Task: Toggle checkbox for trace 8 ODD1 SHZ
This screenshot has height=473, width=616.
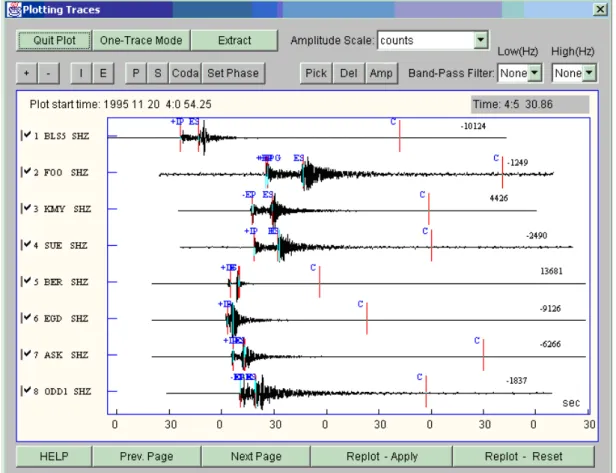Action: tap(26, 391)
